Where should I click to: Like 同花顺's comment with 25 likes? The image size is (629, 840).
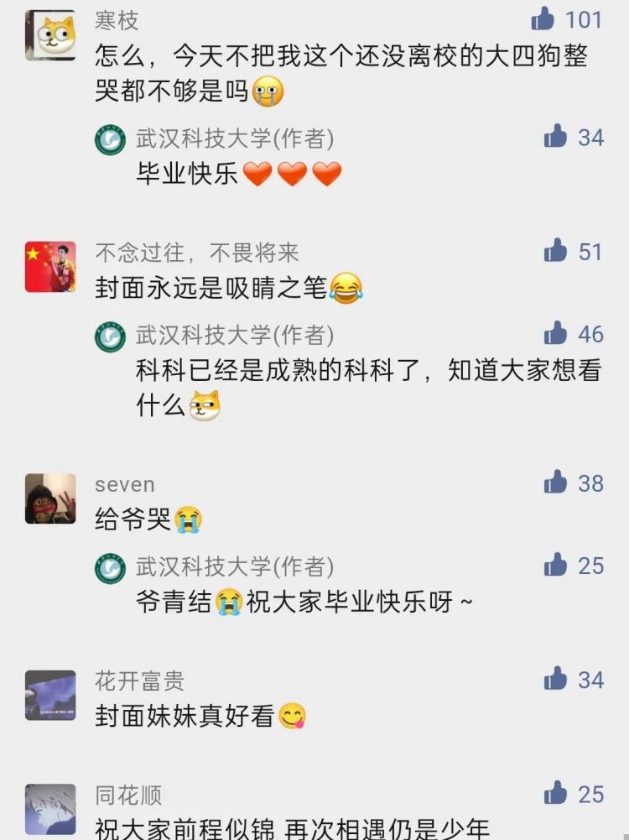pyautogui.click(x=555, y=793)
